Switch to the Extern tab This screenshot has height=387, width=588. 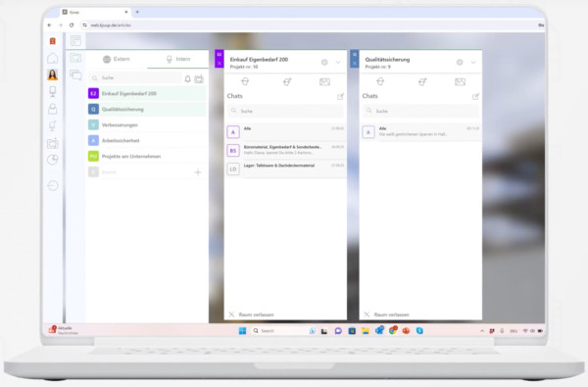click(117, 59)
